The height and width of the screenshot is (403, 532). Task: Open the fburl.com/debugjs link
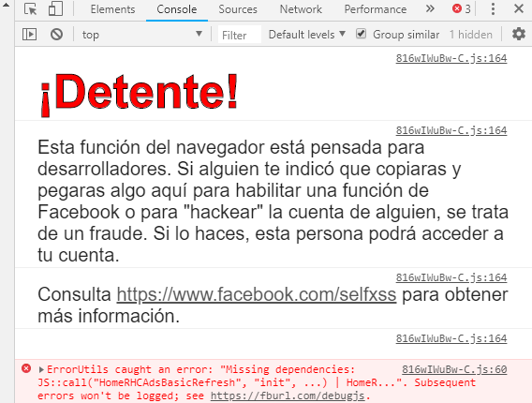tap(288, 396)
